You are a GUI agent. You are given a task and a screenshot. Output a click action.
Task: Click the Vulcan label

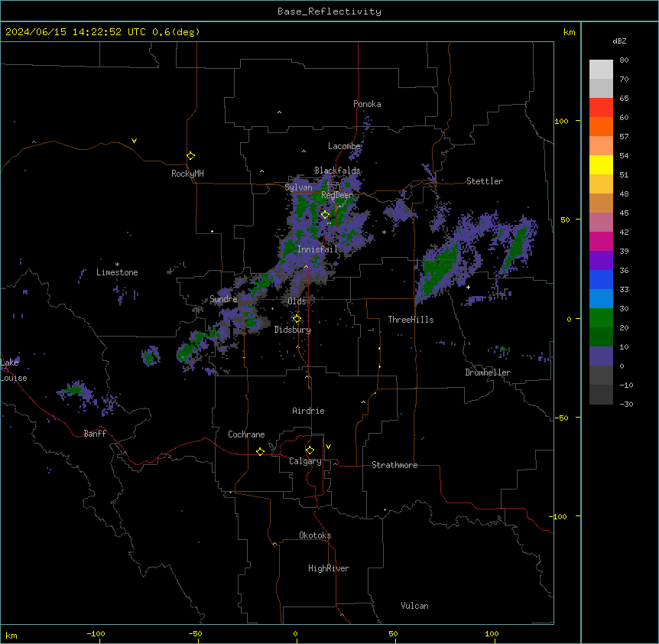pyautogui.click(x=414, y=606)
